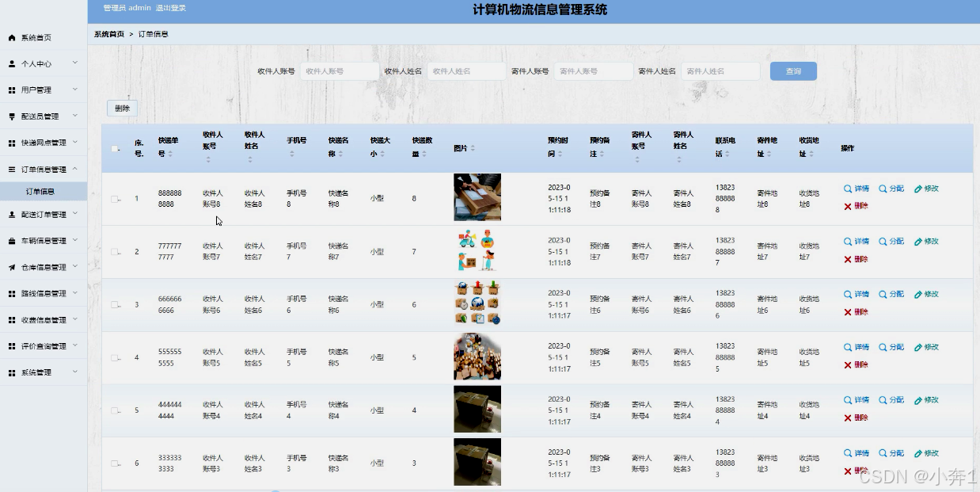Select the home icon beside 系统首页
980x492 pixels.
coord(10,36)
